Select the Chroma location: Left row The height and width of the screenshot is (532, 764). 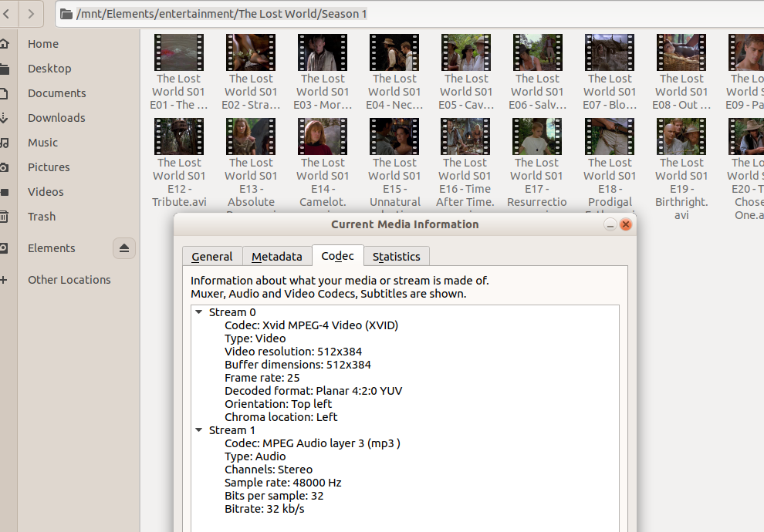coord(281,417)
